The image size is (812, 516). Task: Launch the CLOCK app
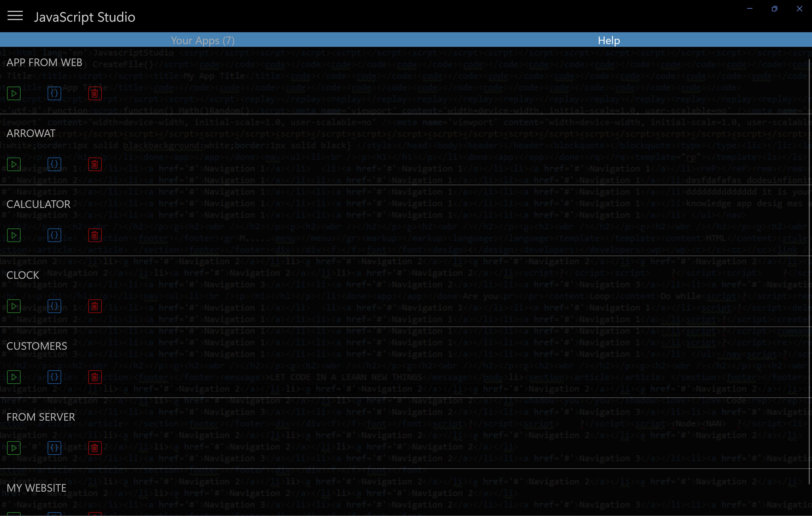pyautogui.click(x=14, y=306)
